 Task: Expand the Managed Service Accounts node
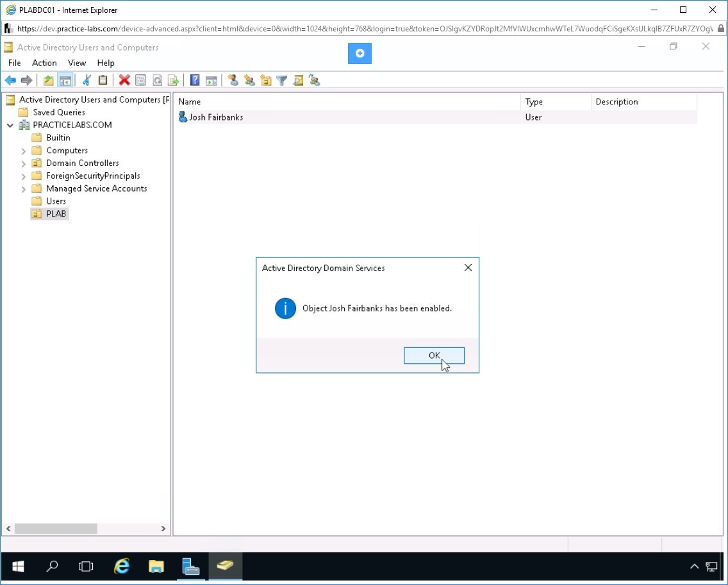tap(23, 188)
